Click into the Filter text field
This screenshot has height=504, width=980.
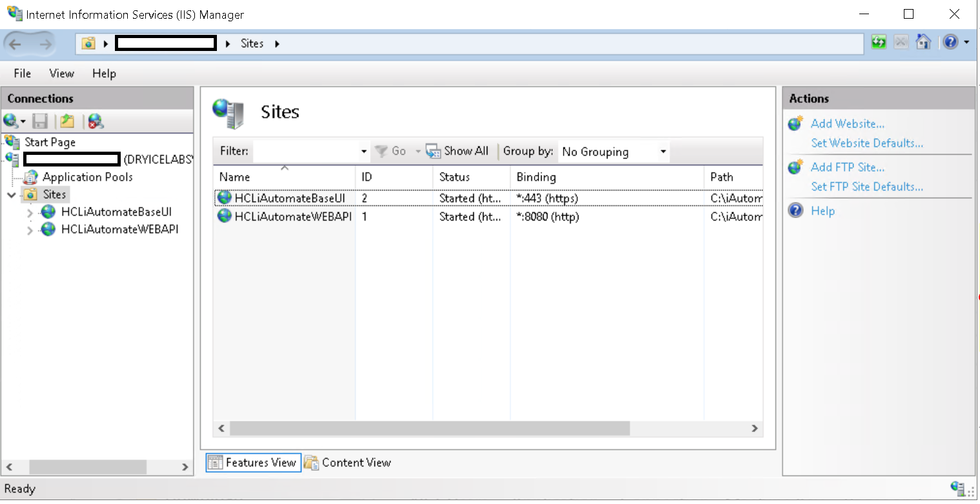coord(307,152)
